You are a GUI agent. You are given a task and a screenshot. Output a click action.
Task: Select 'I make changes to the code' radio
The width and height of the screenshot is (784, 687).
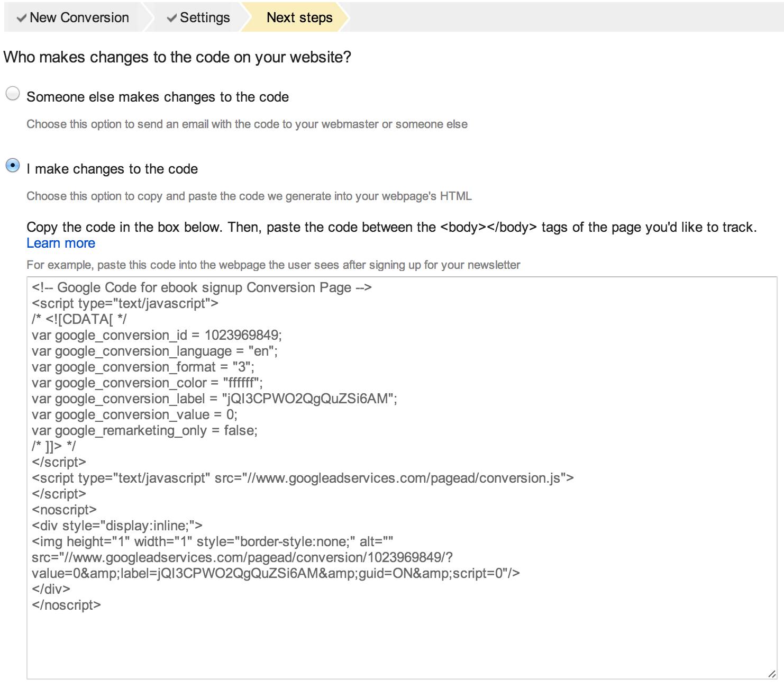click(x=13, y=166)
